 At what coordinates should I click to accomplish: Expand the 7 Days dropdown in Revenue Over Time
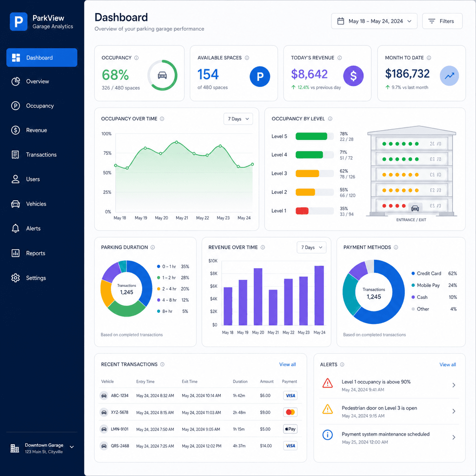pyautogui.click(x=311, y=247)
